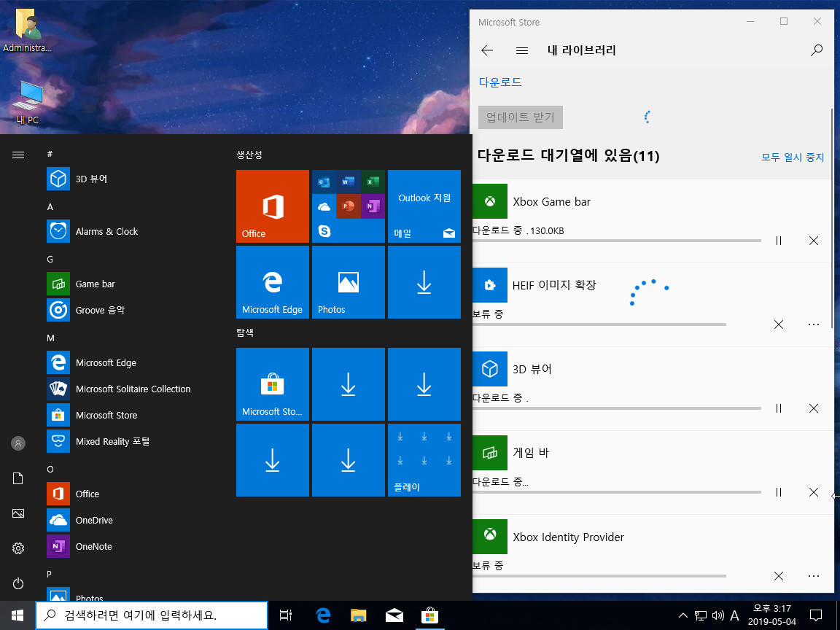Screen dimensions: 840x630
Task: Open Microsoft Edge in Start app list
Action: point(131,362)
